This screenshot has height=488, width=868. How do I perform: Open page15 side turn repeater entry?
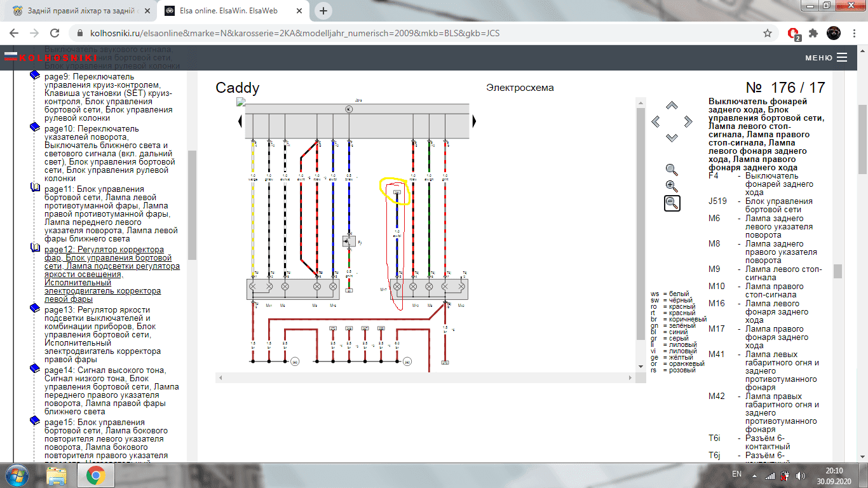click(x=106, y=439)
